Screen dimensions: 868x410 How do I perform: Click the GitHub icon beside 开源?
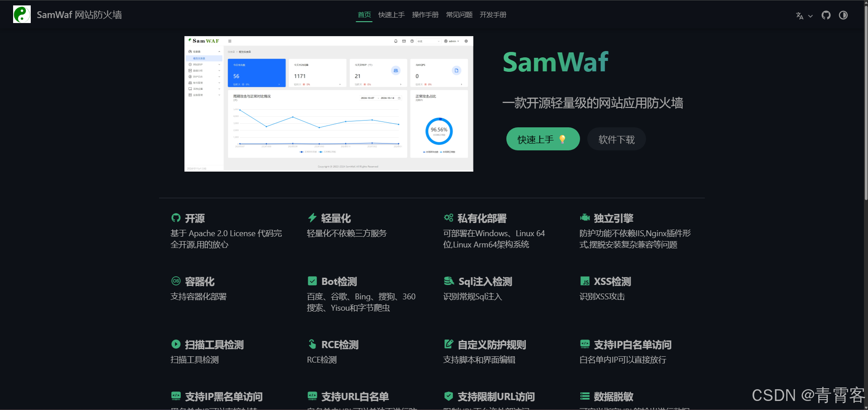pos(176,218)
